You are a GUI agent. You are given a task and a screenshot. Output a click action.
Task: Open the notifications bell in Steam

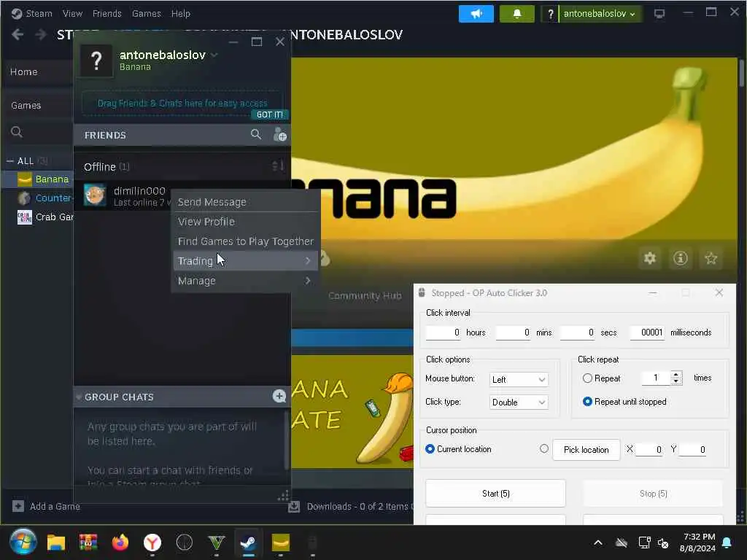tap(517, 13)
